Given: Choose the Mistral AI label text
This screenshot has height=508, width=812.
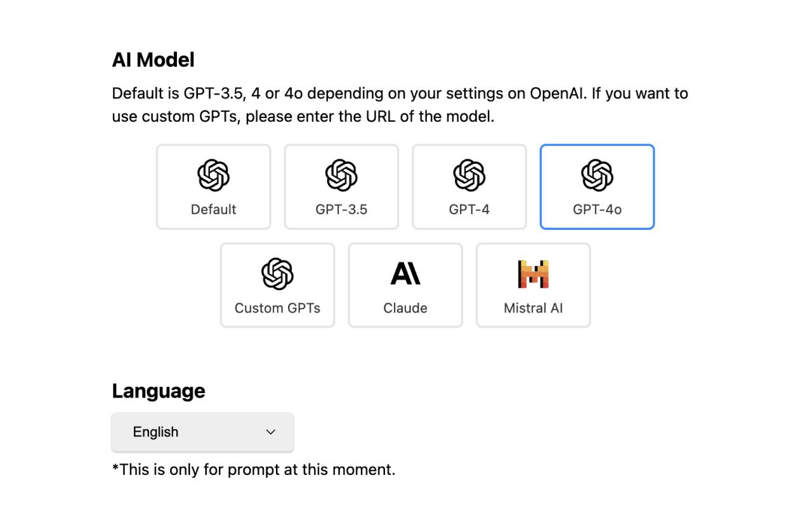Looking at the screenshot, I should [x=533, y=308].
